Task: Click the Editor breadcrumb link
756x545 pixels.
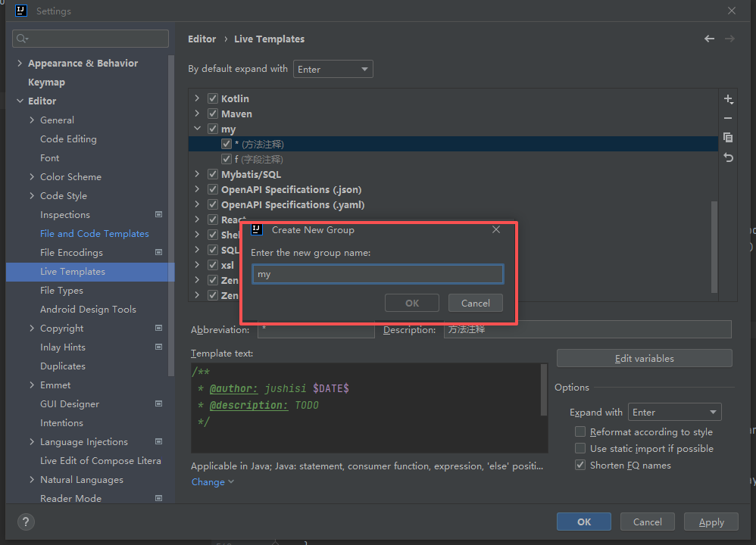Action: click(202, 39)
